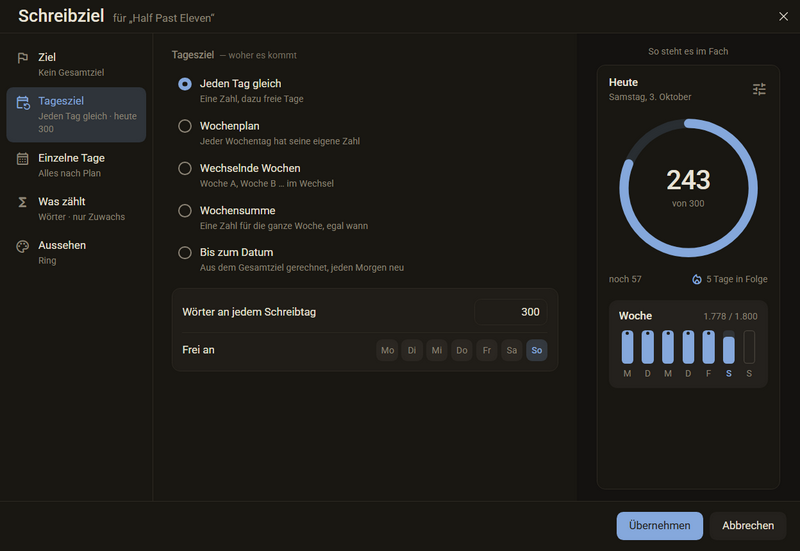Click the "Samstag, 3. Oktober" date
800x551 pixels.
pyautogui.click(x=650, y=97)
